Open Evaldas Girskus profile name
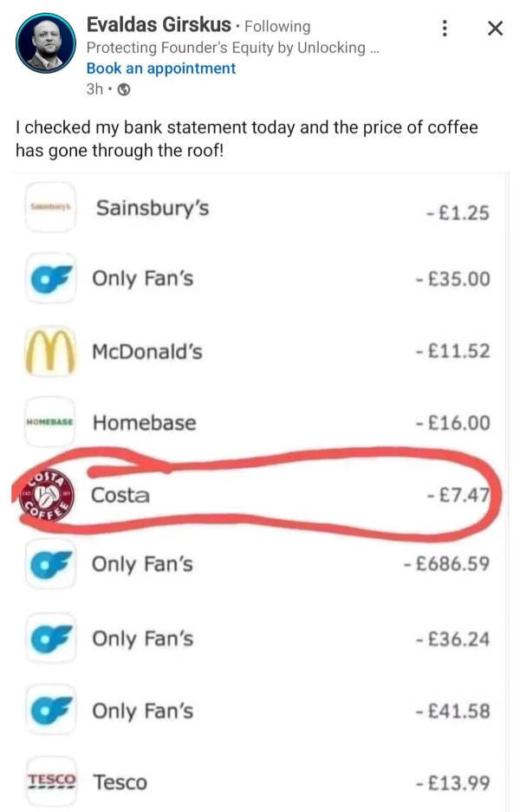The height and width of the screenshot is (812, 520). 159,25
